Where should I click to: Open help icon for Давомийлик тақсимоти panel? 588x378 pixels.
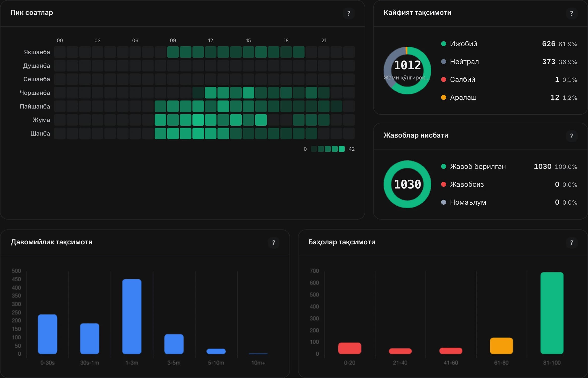coord(273,243)
